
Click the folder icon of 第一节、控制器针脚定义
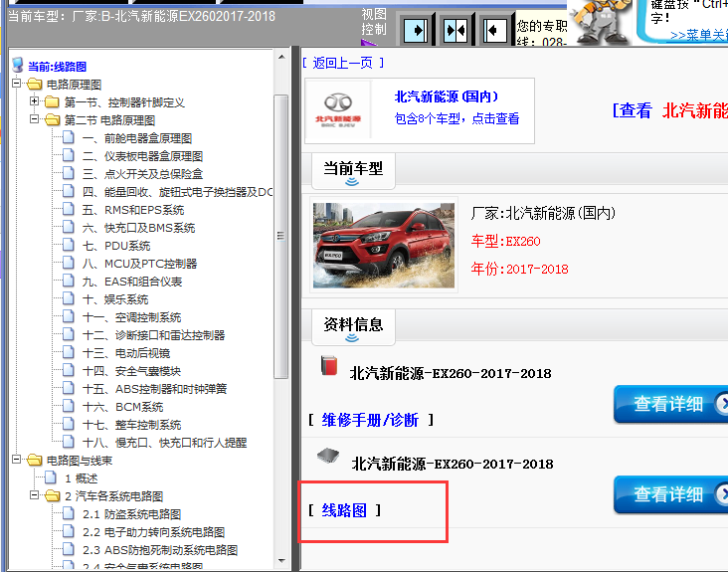click(52, 101)
